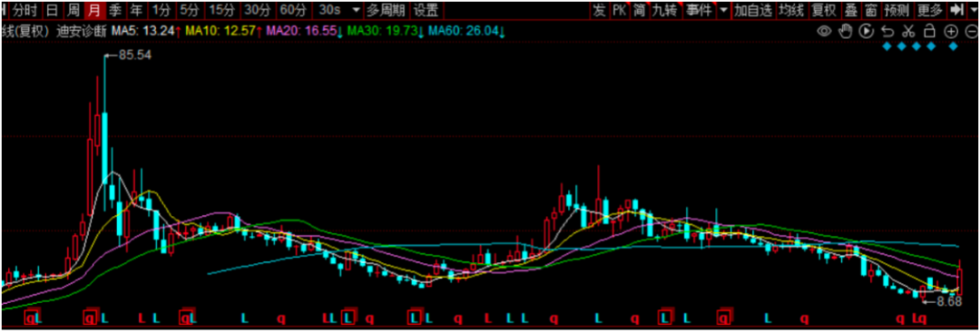This screenshot has height=333, width=980.
Task: Expand the dropdown next to 事件
Action: tap(724, 11)
